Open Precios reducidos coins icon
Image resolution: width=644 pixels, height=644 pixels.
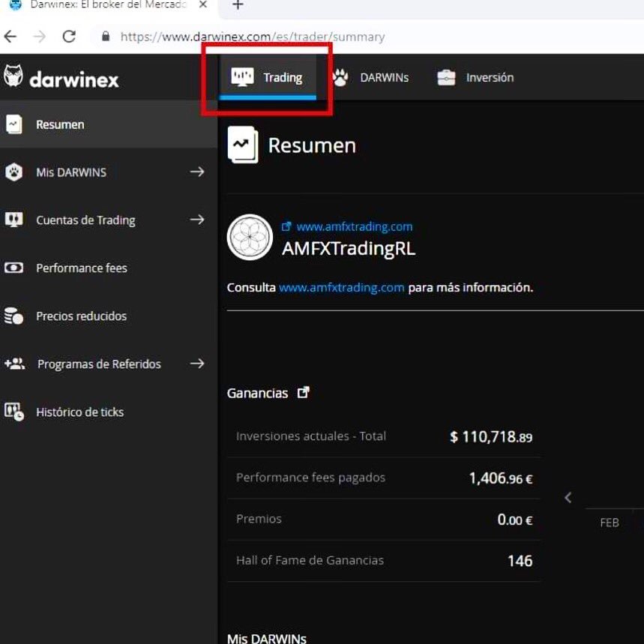13,316
